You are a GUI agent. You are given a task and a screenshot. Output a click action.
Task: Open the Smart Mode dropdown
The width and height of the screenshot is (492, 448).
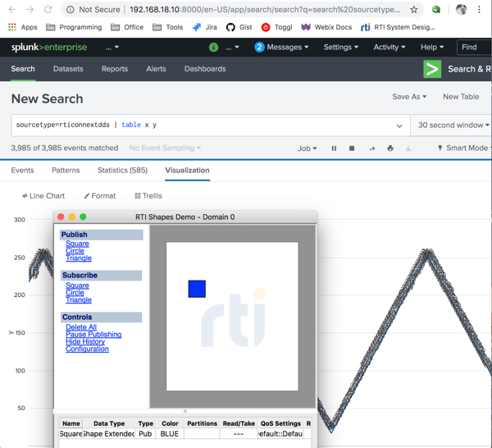463,148
